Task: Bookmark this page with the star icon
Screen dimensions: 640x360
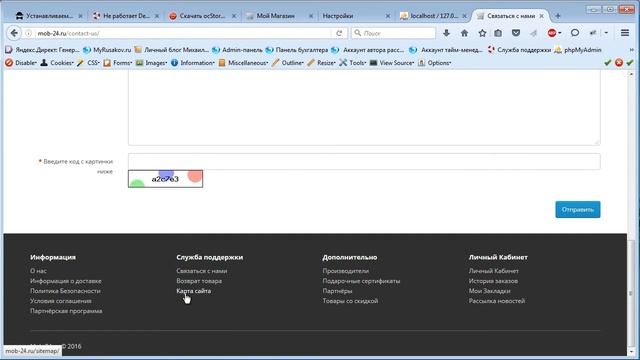Action: point(482,33)
